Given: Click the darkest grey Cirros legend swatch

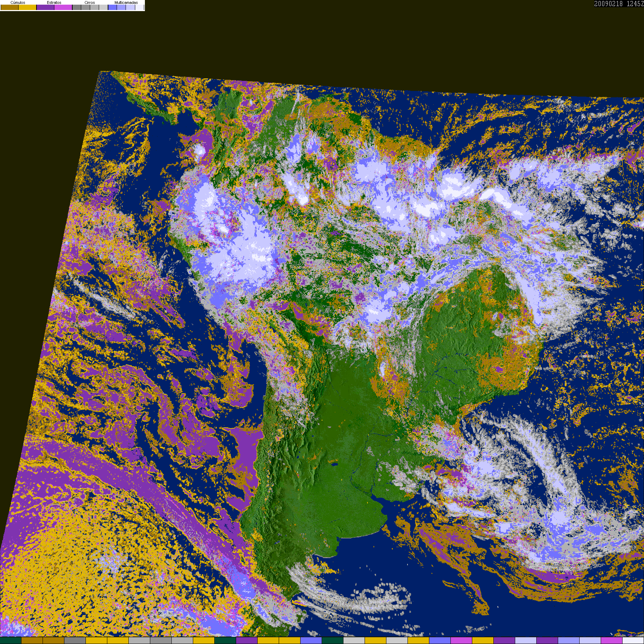Looking at the screenshot, I should [77, 7].
